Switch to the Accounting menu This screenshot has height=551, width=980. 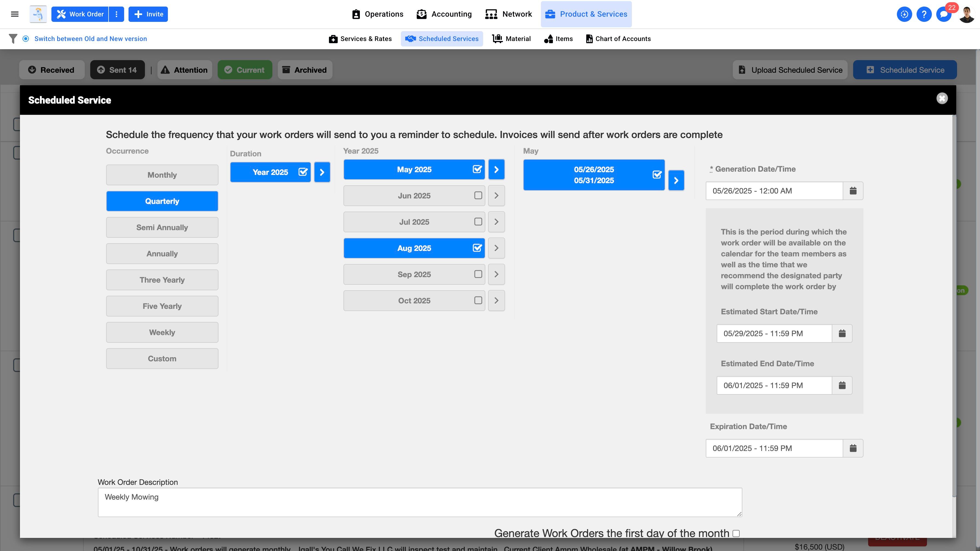[x=444, y=14]
